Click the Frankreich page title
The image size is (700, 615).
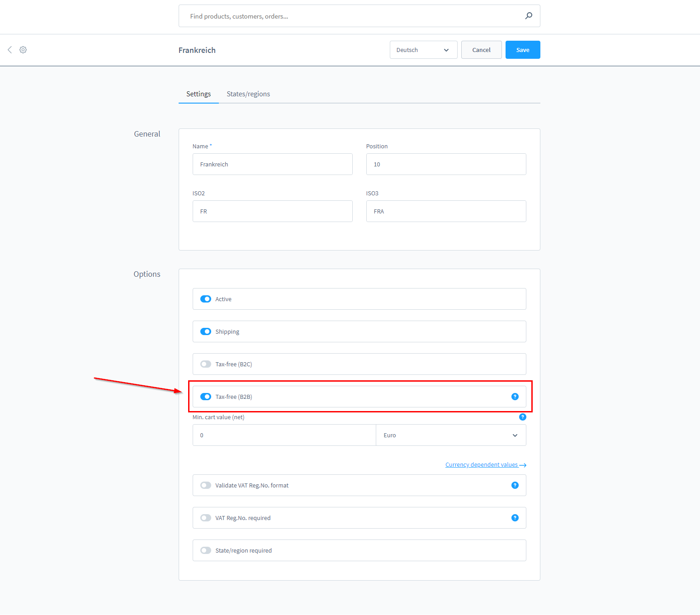(197, 50)
